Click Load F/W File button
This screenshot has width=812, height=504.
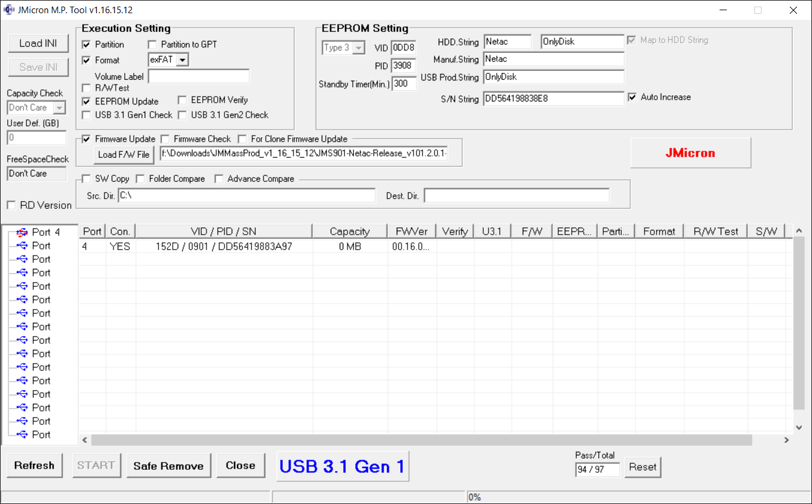(124, 155)
